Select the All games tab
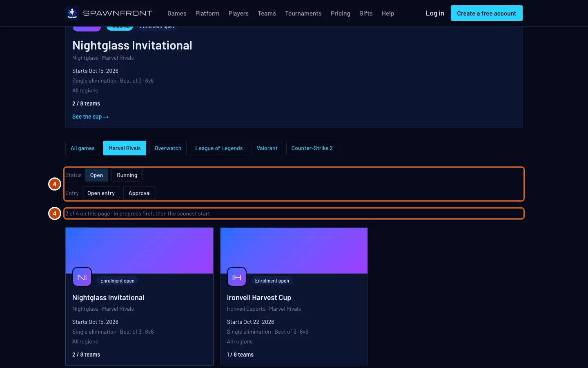The height and width of the screenshot is (368, 588). 82,148
